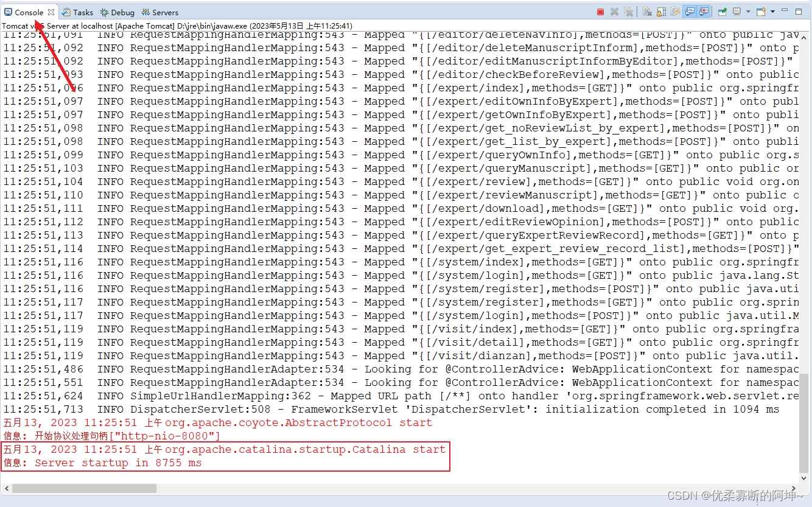Click the '/visit/detail' mapping line
Screen dimensions: 812x507
401,342
